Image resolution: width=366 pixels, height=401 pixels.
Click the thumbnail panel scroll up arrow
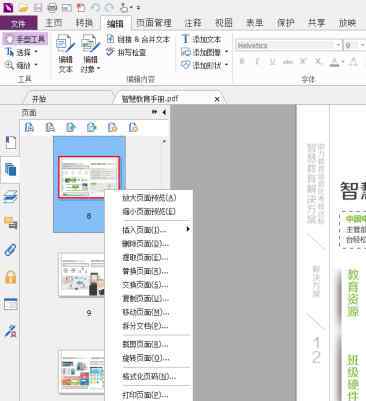[164, 141]
